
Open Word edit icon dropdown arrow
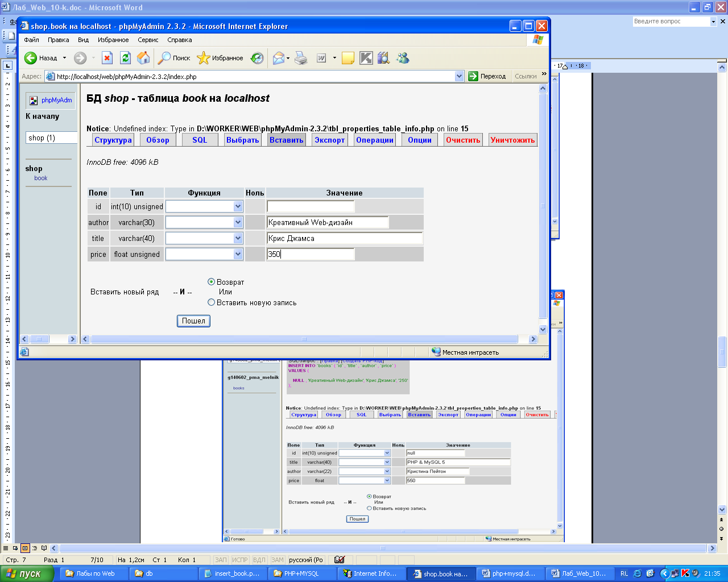pyautogui.click(x=334, y=58)
